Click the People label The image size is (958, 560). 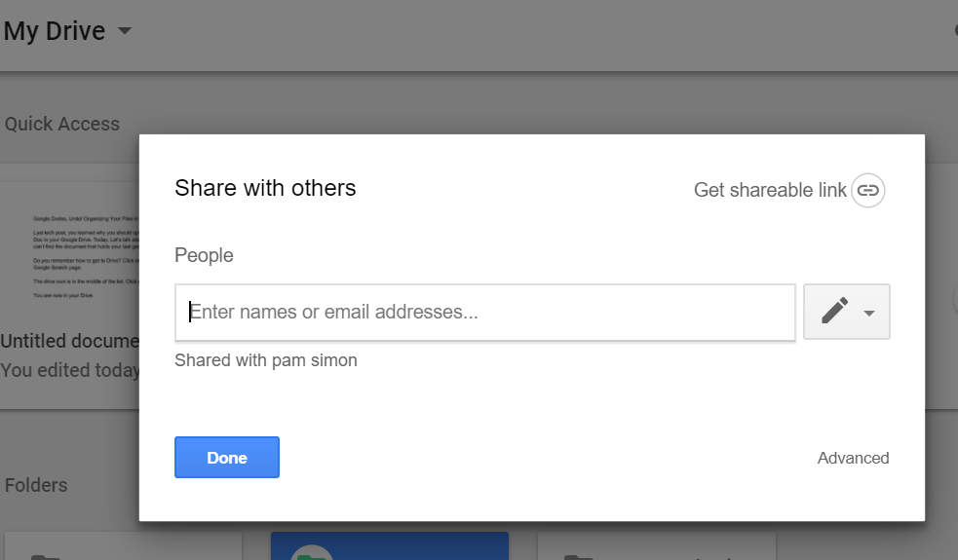coord(204,255)
